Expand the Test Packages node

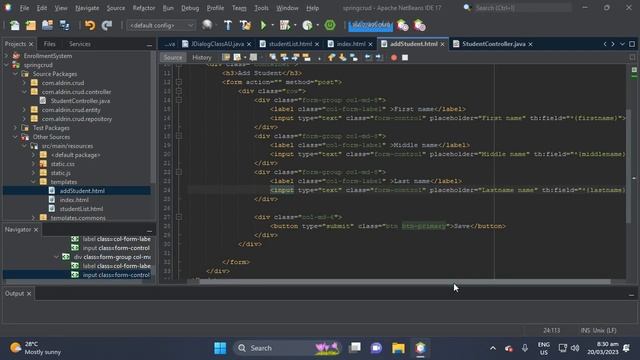pyautogui.click(x=15, y=128)
